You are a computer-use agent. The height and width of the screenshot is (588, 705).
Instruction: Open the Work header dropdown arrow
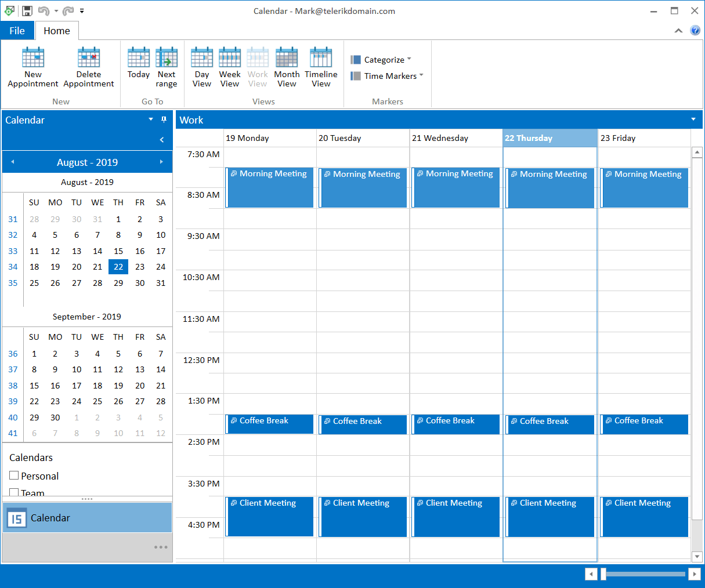tap(693, 119)
